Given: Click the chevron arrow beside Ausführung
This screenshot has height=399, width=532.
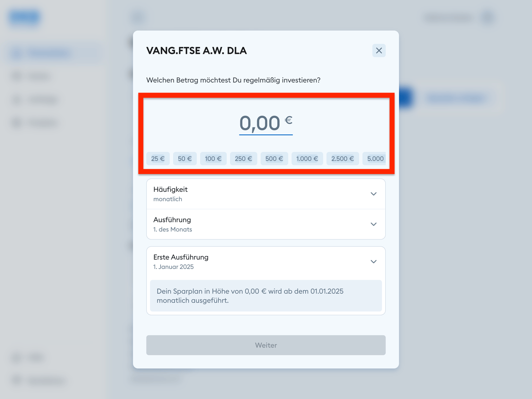Looking at the screenshot, I should [373, 224].
